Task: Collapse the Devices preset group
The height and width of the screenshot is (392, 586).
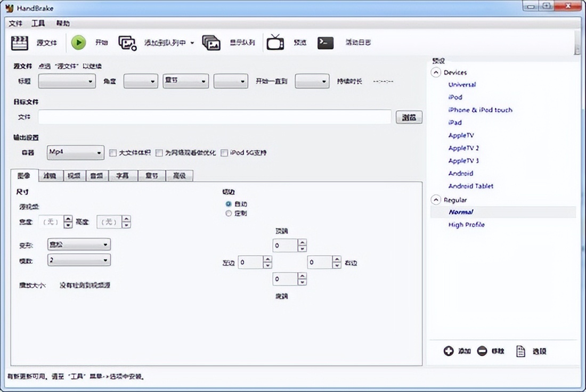Action: click(x=436, y=72)
